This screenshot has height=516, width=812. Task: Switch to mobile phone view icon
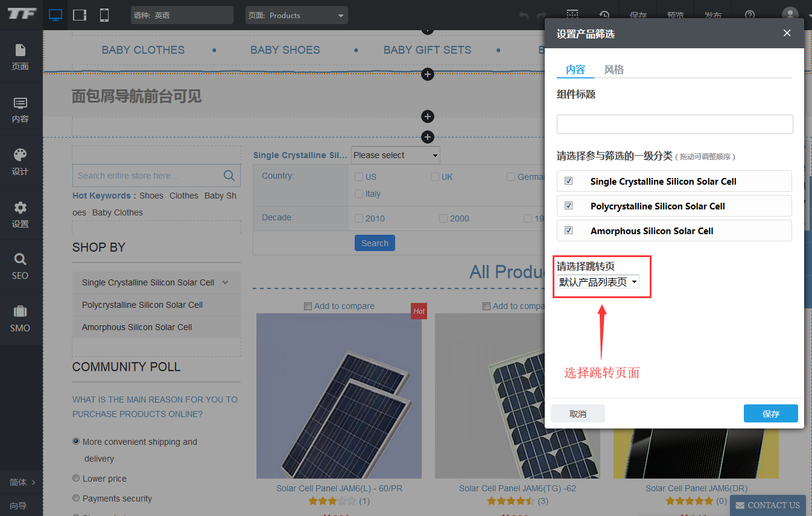point(104,15)
